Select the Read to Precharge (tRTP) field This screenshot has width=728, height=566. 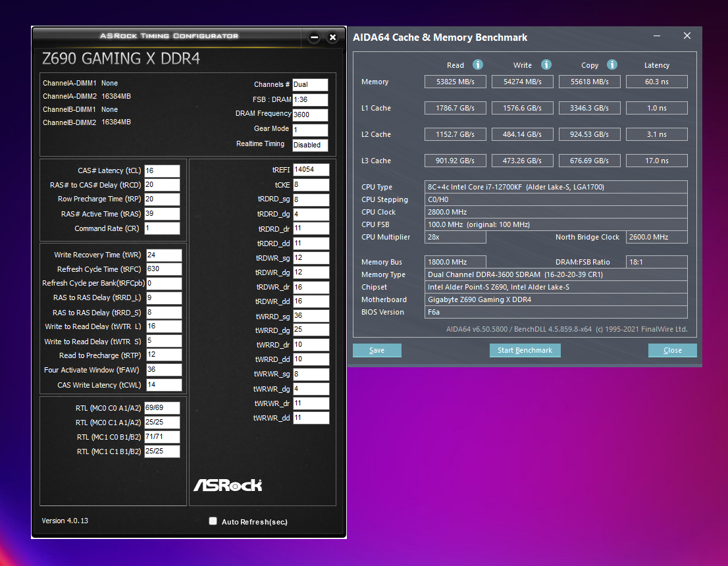pos(164,355)
